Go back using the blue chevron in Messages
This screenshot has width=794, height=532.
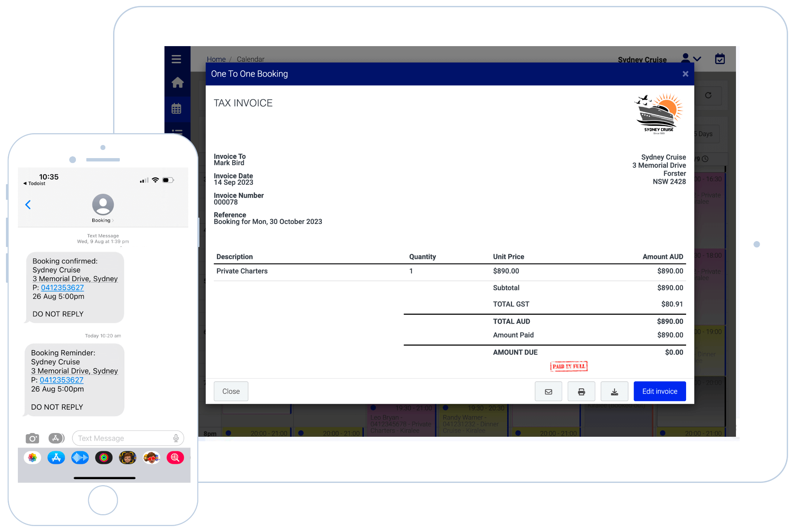pos(28,204)
